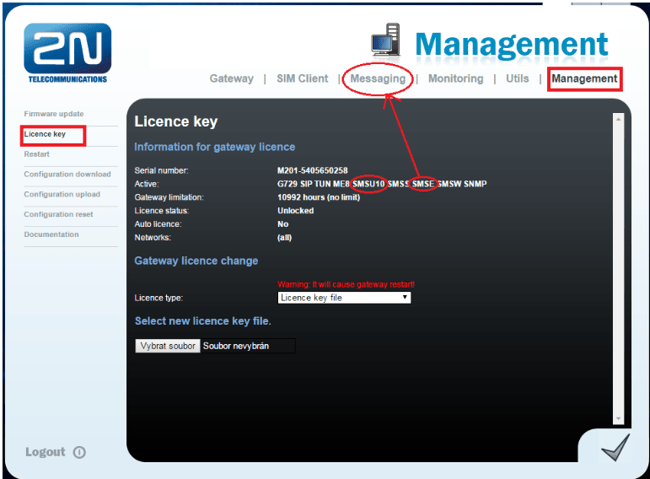650x479 pixels.
Task: Click the '10992 hours (no limit)' value
Action: pyautogui.click(x=318, y=197)
